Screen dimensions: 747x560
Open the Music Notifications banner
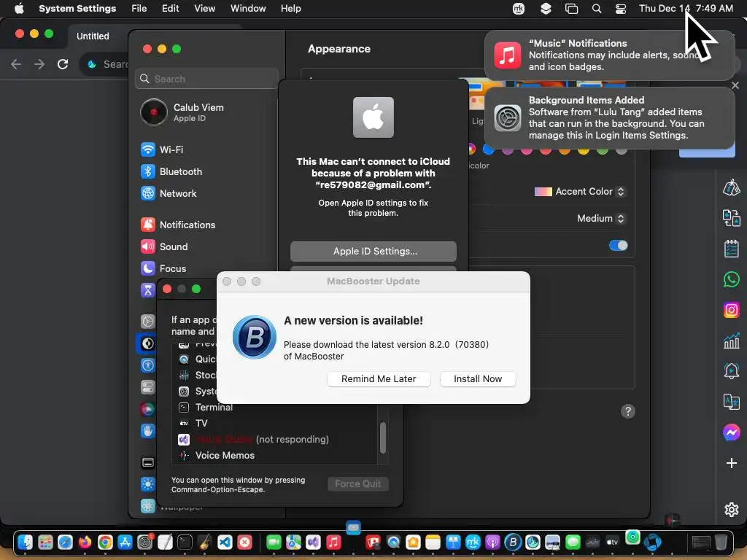point(610,55)
